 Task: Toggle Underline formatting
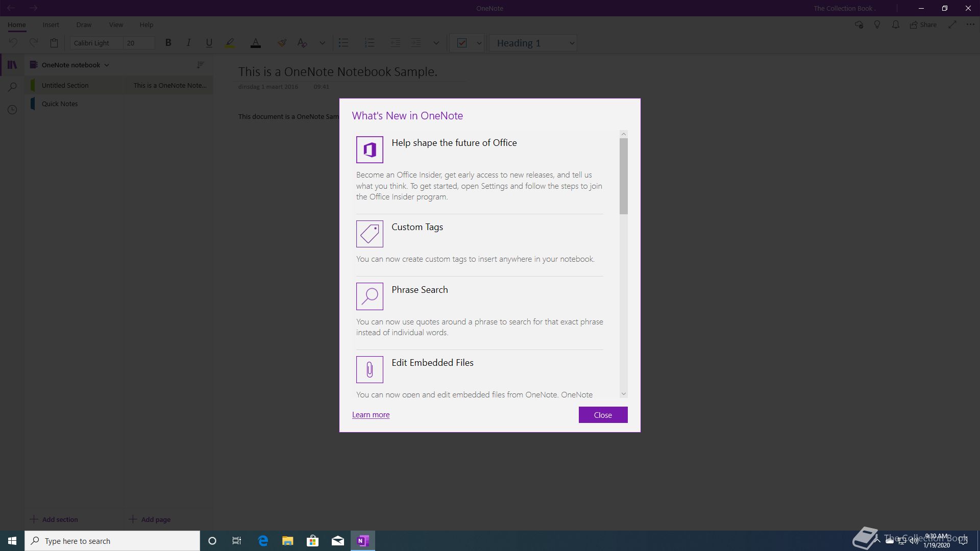209,43
